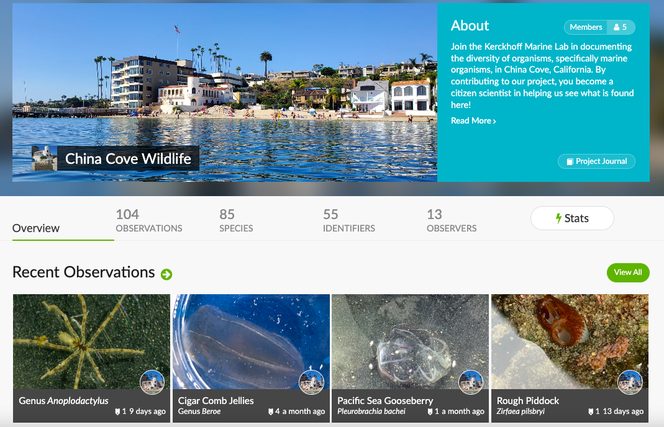This screenshot has height=427, width=664.
Task: Open the 55 Identifiers tab
Action: tap(349, 220)
